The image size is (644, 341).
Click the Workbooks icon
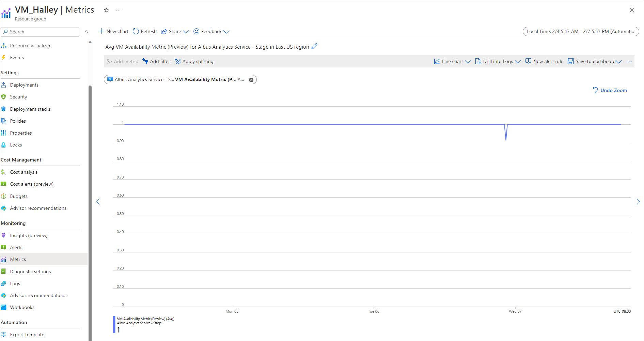point(4,307)
